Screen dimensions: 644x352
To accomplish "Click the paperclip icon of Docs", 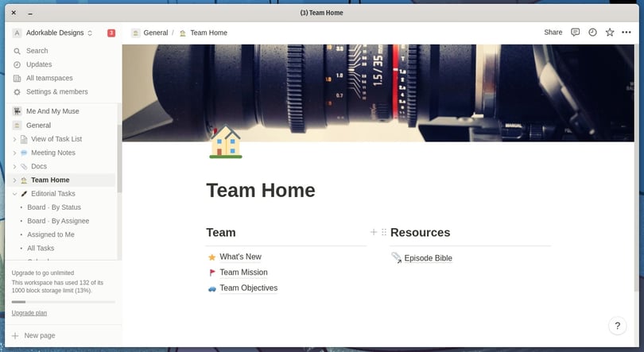I will tap(24, 166).
